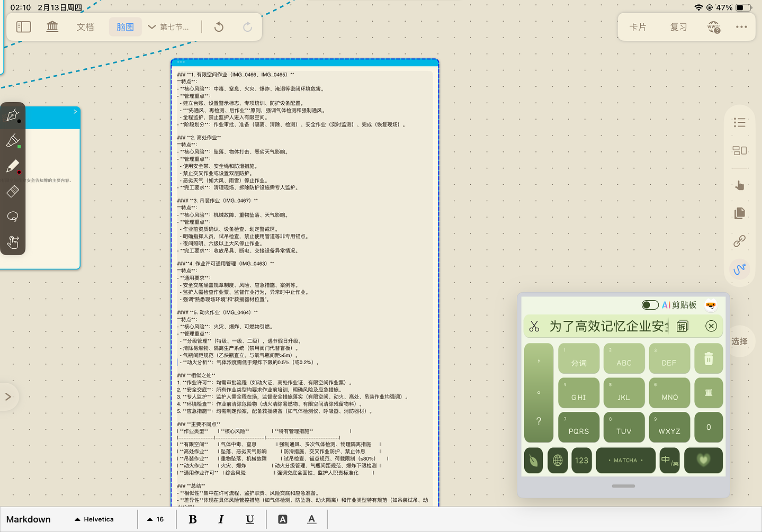Open the 复习 review tab
The height and width of the screenshot is (532, 762).
click(678, 27)
